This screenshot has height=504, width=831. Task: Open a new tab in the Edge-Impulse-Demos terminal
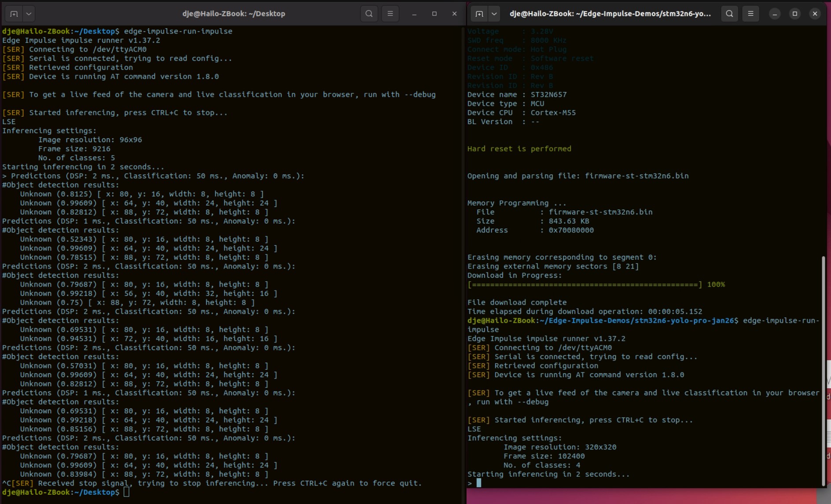[479, 14]
